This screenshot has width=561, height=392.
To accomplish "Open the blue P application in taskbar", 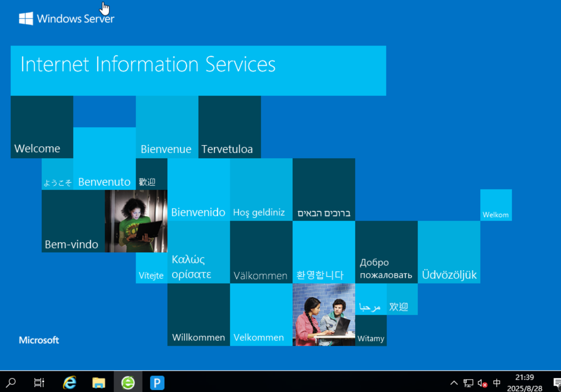I will point(157,382).
